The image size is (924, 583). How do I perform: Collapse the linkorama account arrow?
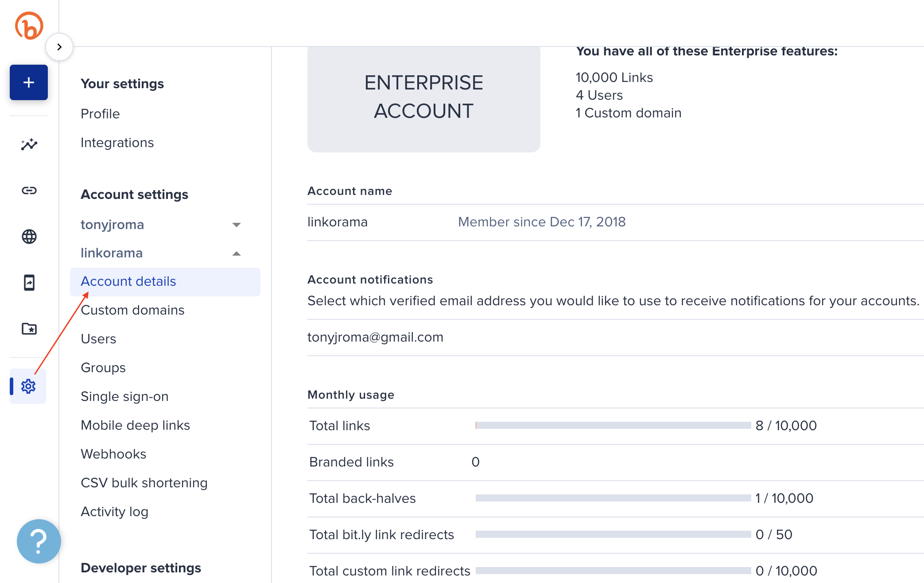click(237, 253)
